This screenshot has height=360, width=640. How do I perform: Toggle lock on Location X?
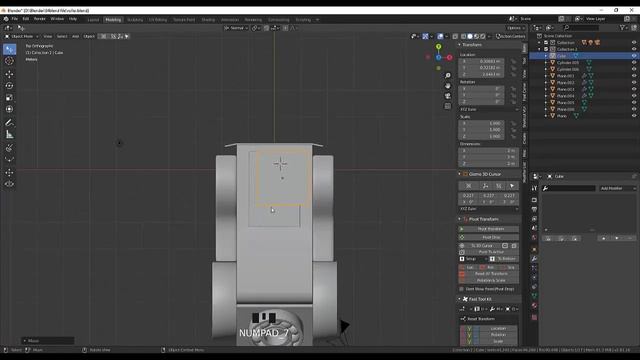[x=513, y=61]
